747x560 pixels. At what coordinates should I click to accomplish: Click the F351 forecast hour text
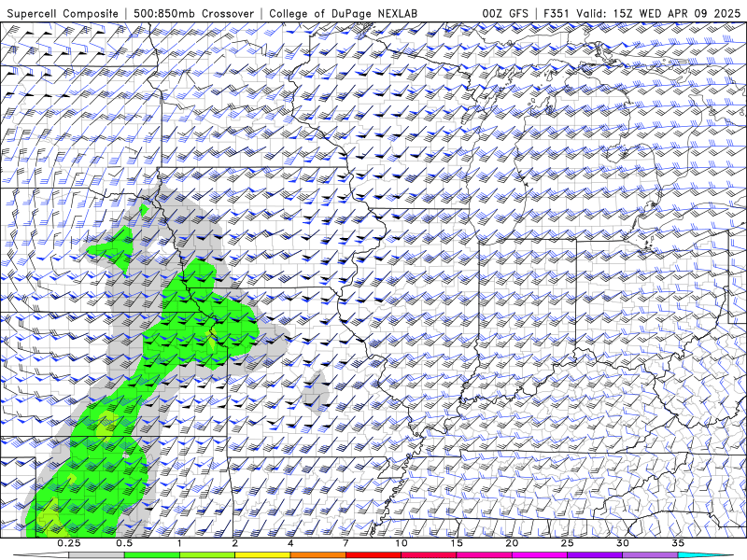point(557,13)
